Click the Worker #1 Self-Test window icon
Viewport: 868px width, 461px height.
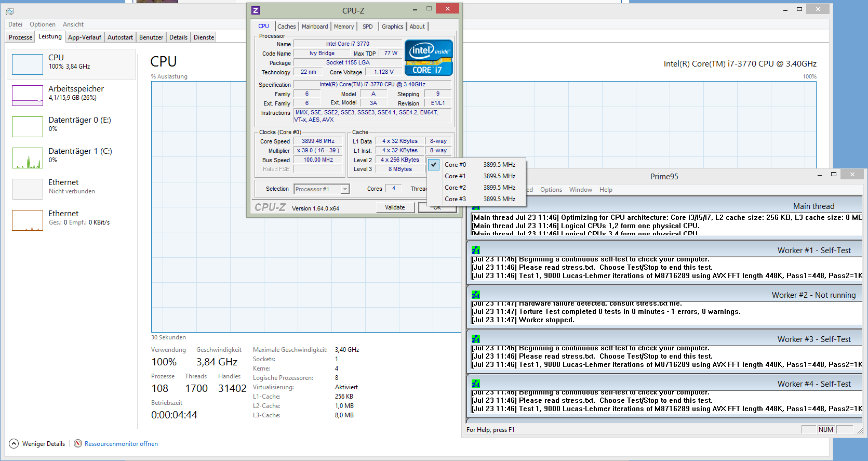click(475, 250)
